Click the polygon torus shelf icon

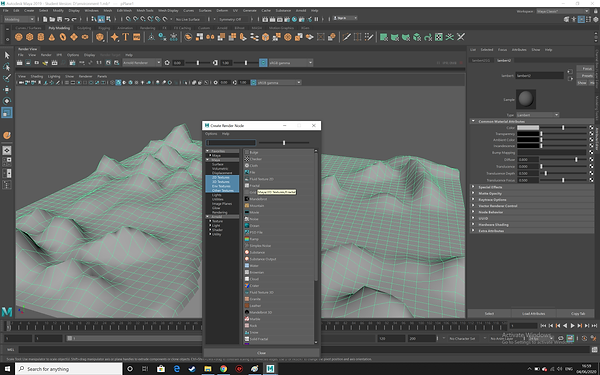[x=63, y=37]
